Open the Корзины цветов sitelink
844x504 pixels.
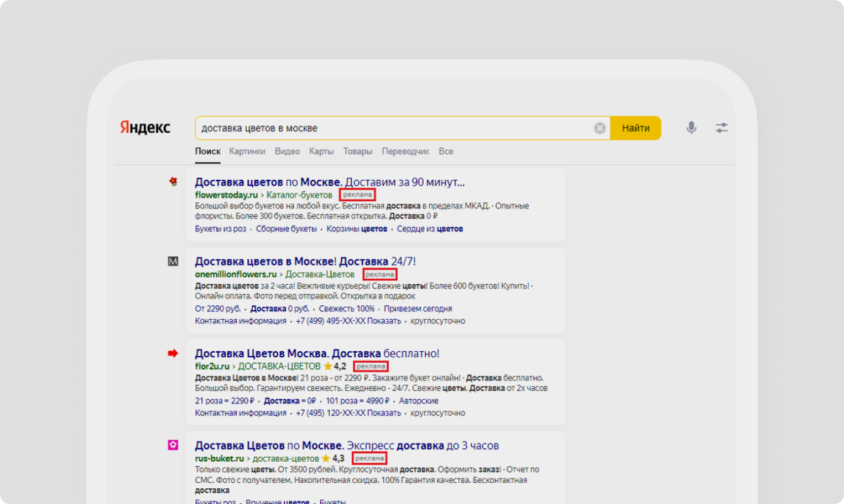coord(357,229)
